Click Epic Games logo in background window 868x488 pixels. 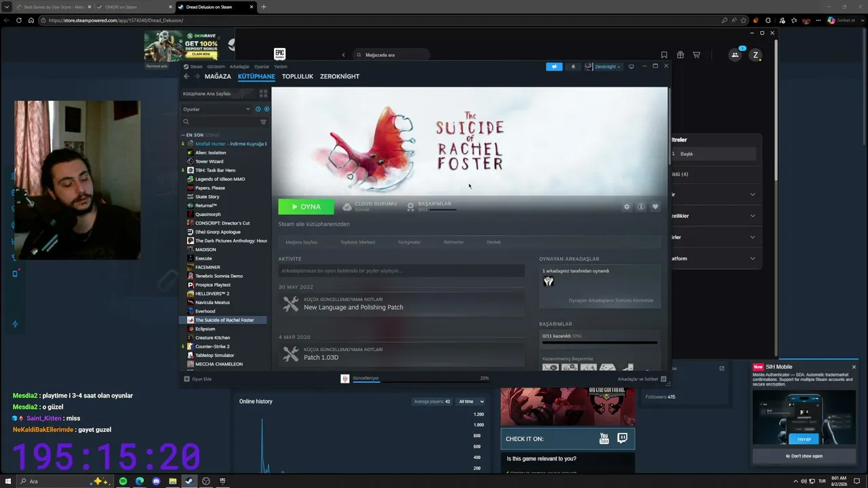coord(279,54)
